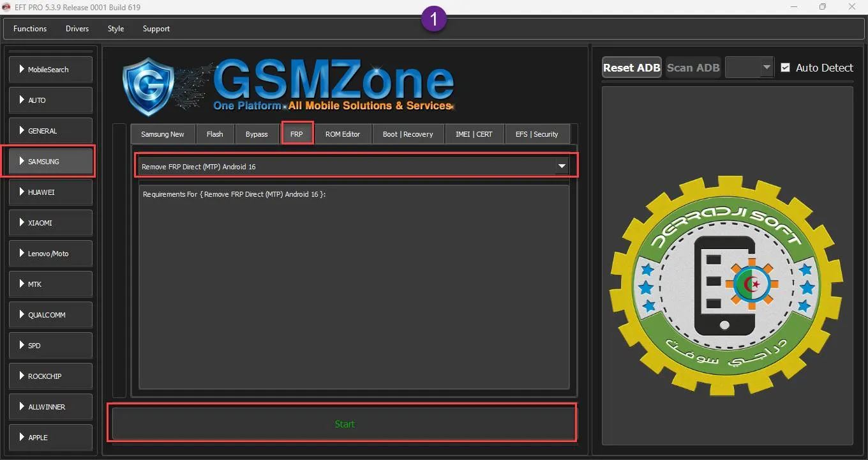Switch to the FRP tab
Screen dimensions: 868x460
[297, 134]
